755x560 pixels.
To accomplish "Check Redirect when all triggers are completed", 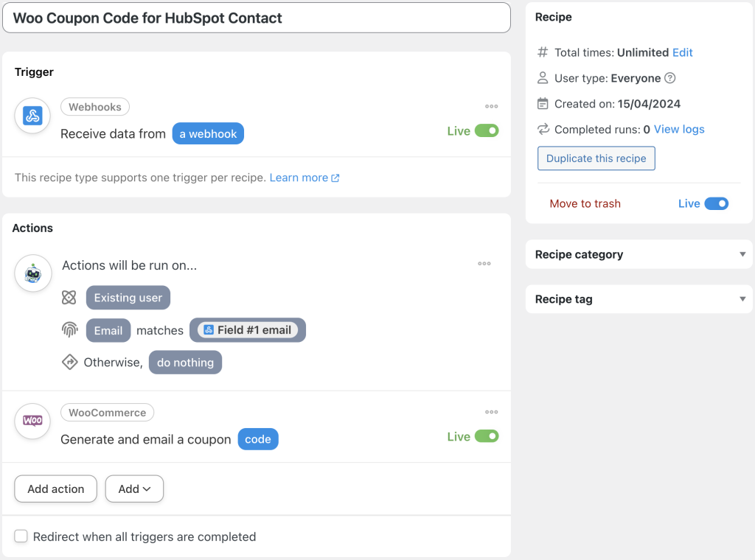I will pyautogui.click(x=21, y=536).
